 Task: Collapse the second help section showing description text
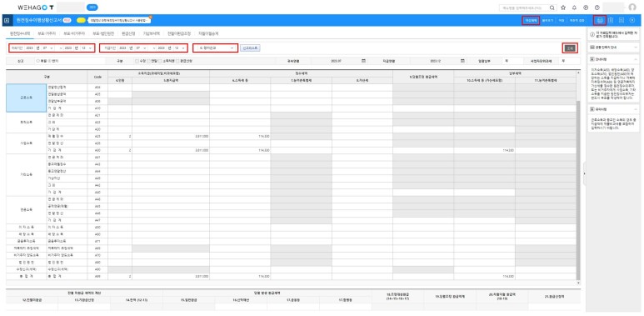[x=636, y=59]
